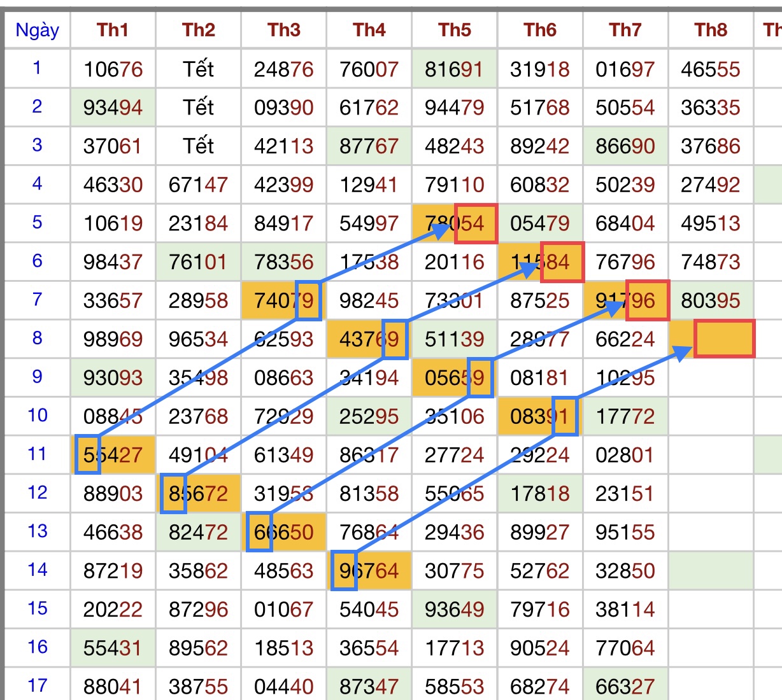Open day 11 row label

(37, 454)
